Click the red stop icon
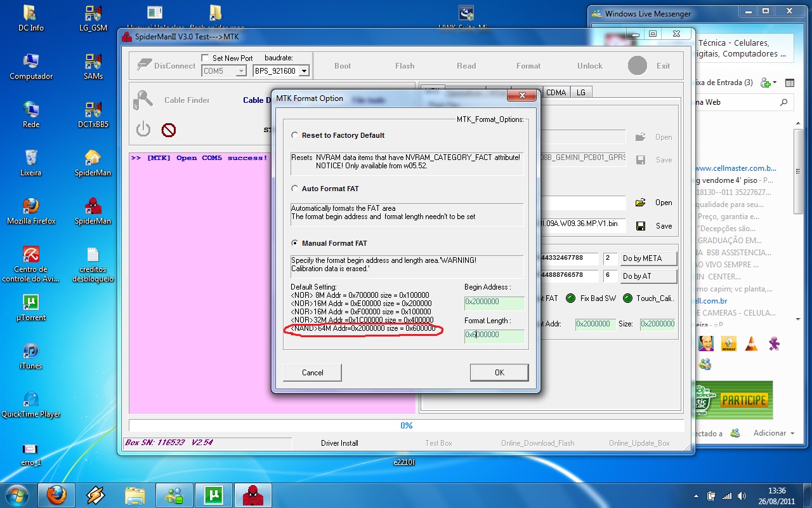The width and height of the screenshot is (812, 508). [168, 130]
